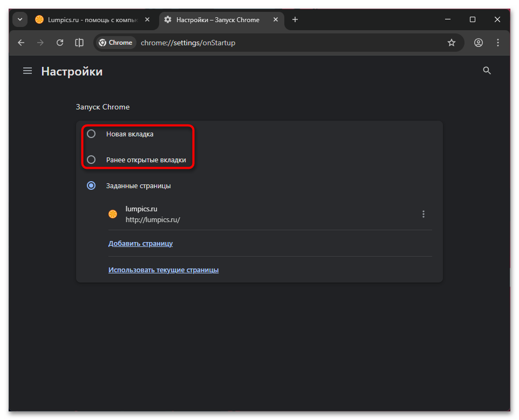Click the browser Back arrow

pyautogui.click(x=21, y=43)
